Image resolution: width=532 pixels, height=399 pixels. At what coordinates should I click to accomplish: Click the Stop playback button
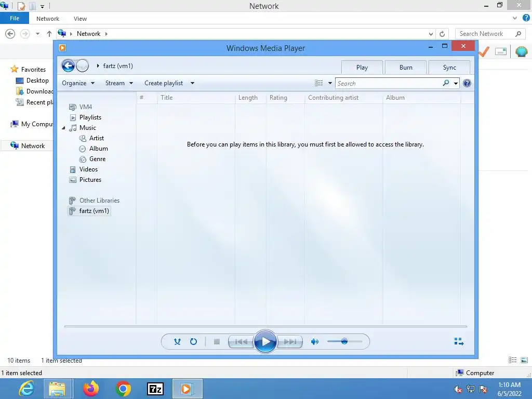click(217, 342)
